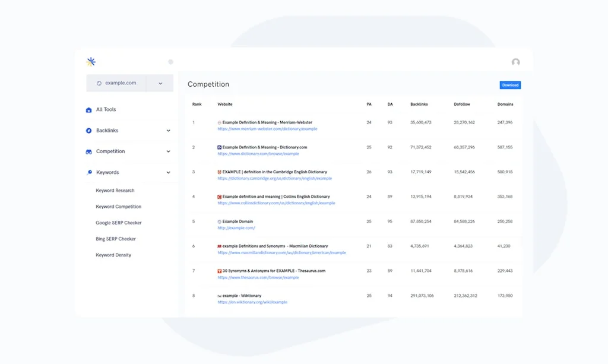Open the Keyword Density tool
This screenshot has height=364, width=608.
point(113,255)
